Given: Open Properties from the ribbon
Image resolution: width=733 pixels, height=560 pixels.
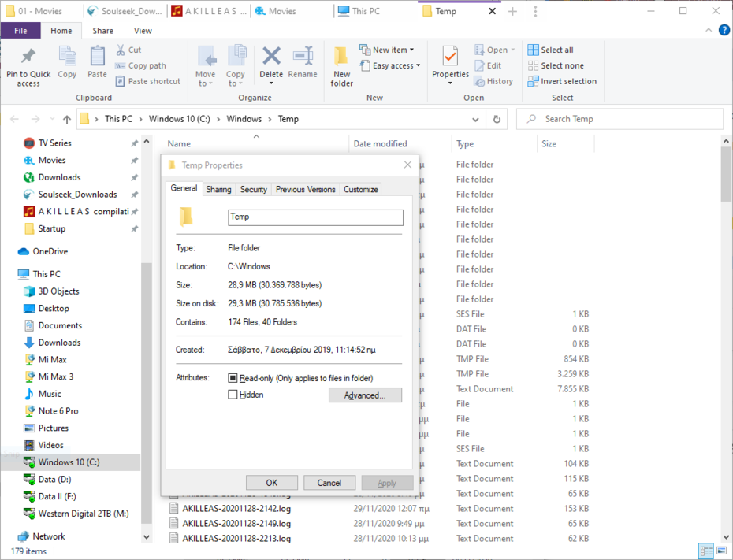Looking at the screenshot, I should point(450,61).
